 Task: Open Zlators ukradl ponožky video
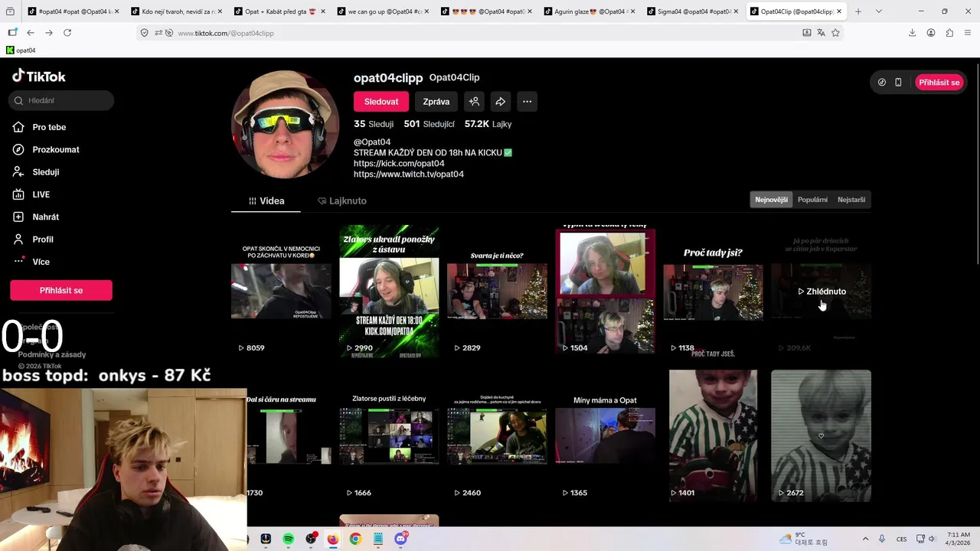(389, 291)
